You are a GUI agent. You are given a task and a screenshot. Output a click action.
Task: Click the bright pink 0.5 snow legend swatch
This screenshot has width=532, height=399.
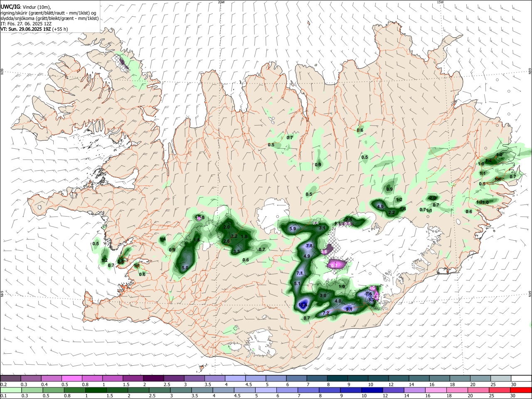click(71, 378)
